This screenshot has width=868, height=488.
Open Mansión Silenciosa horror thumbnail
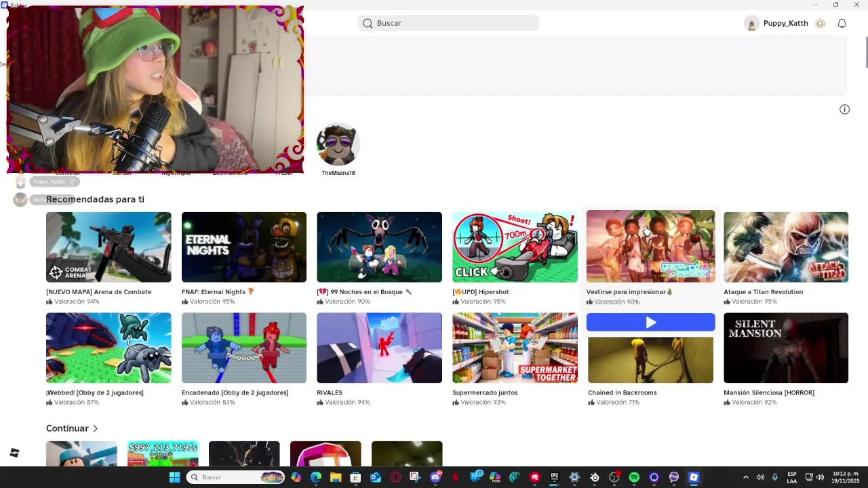pyautogui.click(x=786, y=348)
